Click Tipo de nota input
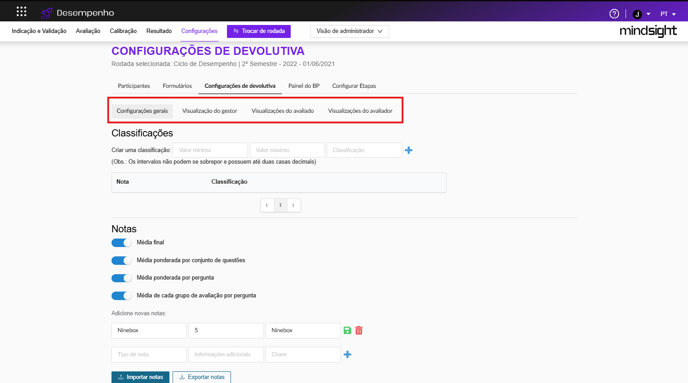Screen dimensions: 688x383 pyautogui.click(x=149, y=354)
